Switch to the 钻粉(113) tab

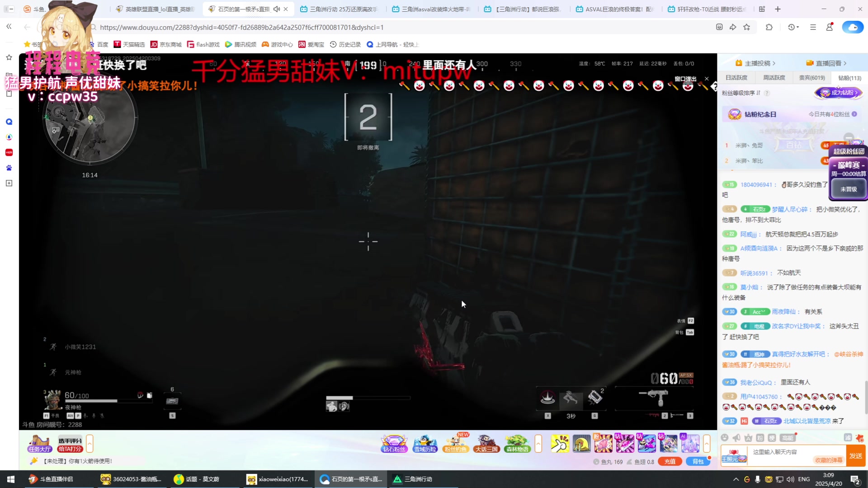coord(849,78)
